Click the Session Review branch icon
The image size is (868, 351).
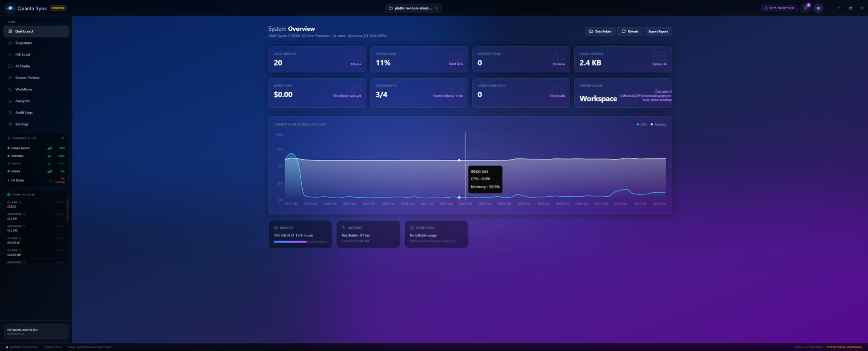(x=10, y=78)
